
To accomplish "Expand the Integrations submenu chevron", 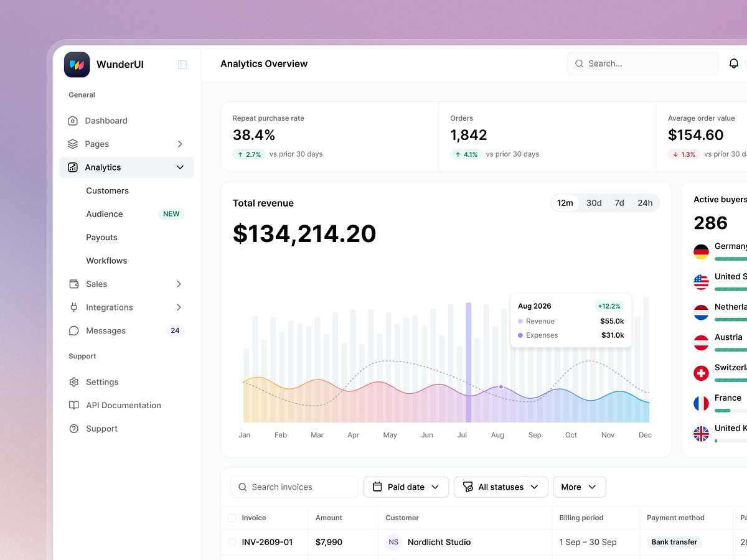I will (x=179, y=307).
